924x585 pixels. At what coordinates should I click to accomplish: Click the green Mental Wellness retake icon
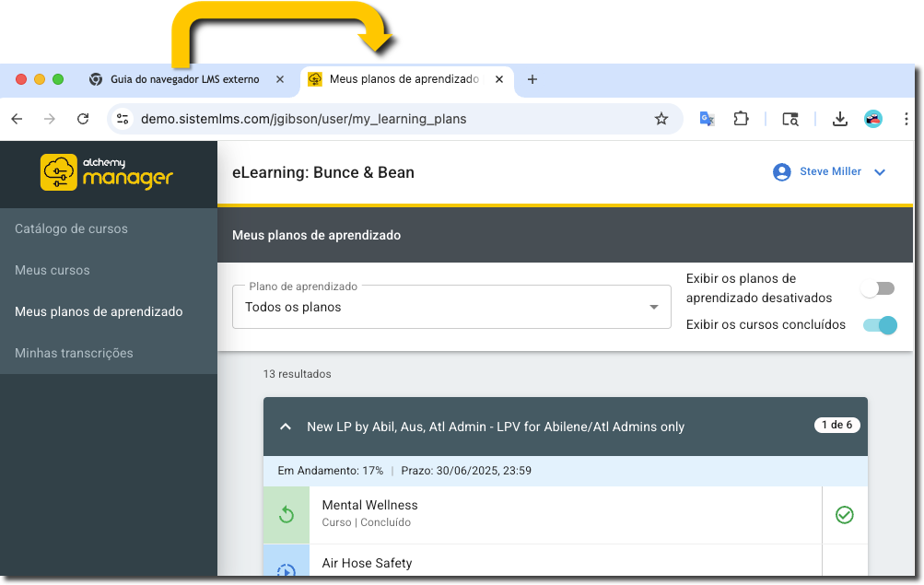click(287, 514)
